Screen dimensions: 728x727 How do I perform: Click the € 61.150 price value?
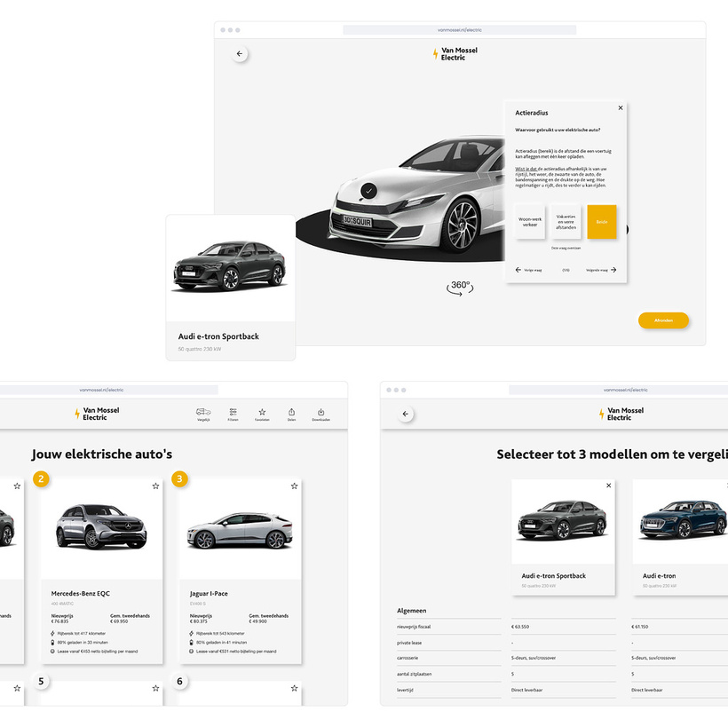coord(640,627)
